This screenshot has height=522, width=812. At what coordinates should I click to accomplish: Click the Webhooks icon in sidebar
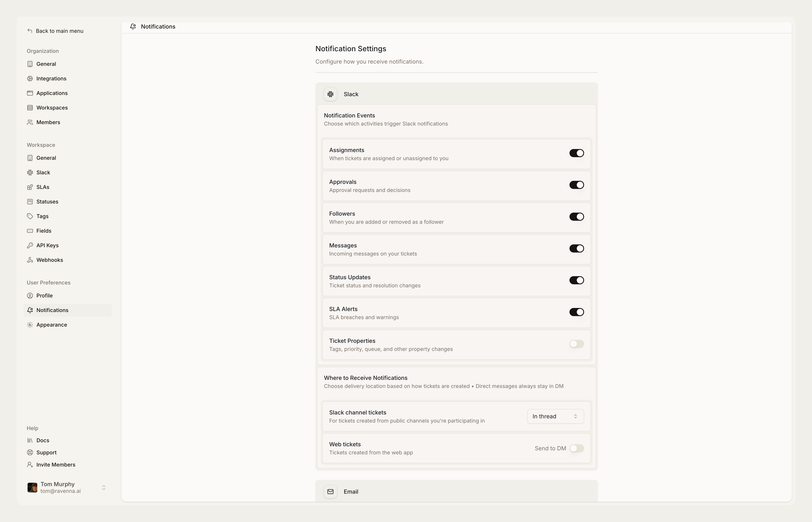click(30, 260)
